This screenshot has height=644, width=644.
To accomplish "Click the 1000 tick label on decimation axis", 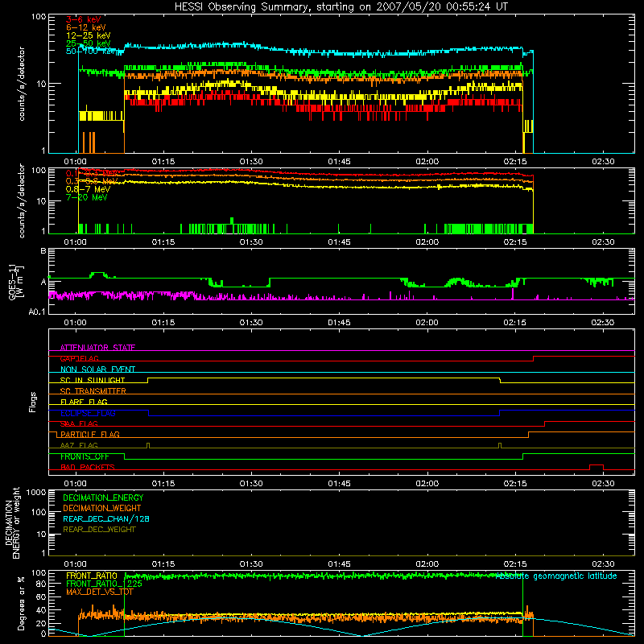I will tap(36, 492).
